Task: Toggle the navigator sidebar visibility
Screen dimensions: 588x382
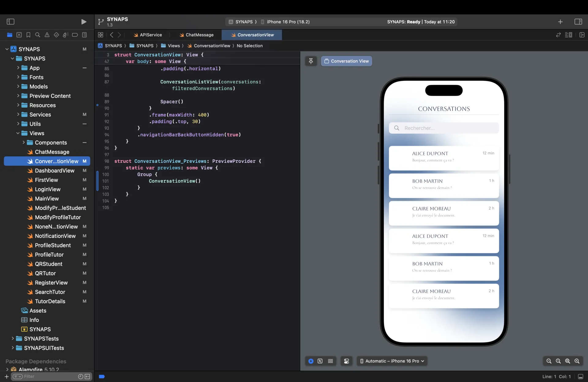Action: click(x=10, y=21)
